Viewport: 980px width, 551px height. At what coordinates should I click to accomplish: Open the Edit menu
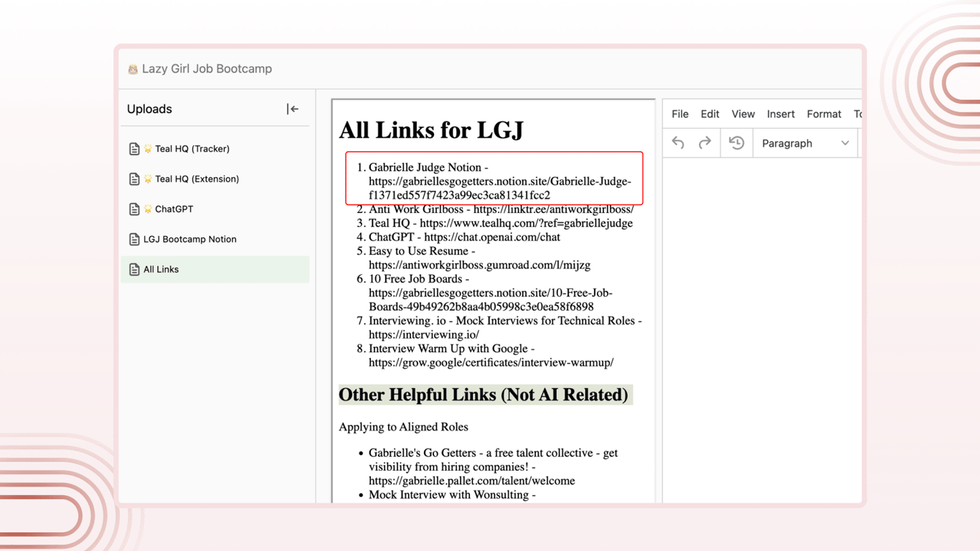710,114
